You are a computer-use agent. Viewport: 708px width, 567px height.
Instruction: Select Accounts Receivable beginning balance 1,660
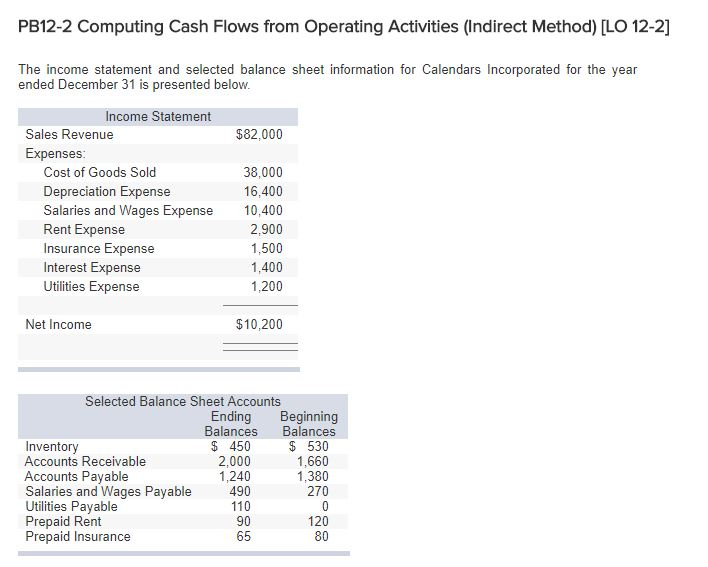coord(312,461)
